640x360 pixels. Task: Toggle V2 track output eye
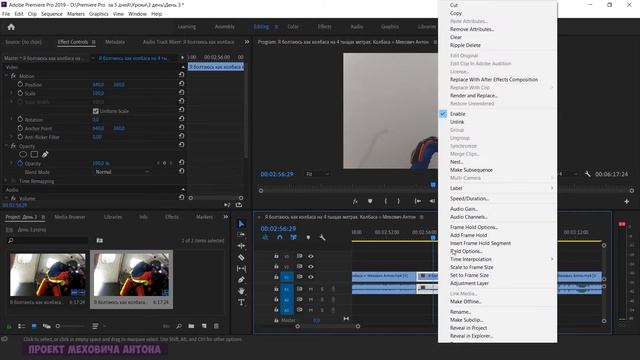pyautogui.click(x=311, y=267)
